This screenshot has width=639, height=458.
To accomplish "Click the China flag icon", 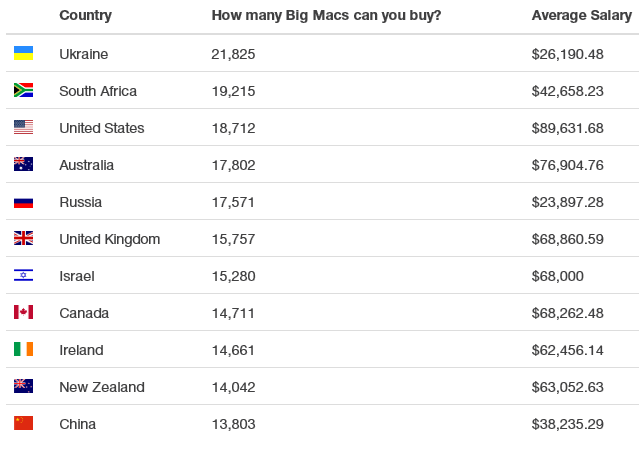I will [x=23, y=424].
